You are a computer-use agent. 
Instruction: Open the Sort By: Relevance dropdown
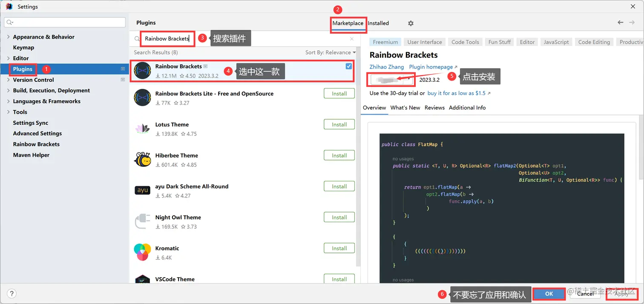tap(331, 52)
